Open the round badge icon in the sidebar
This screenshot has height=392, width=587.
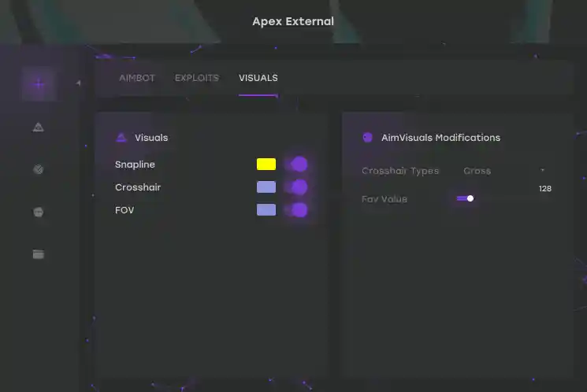pos(38,212)
